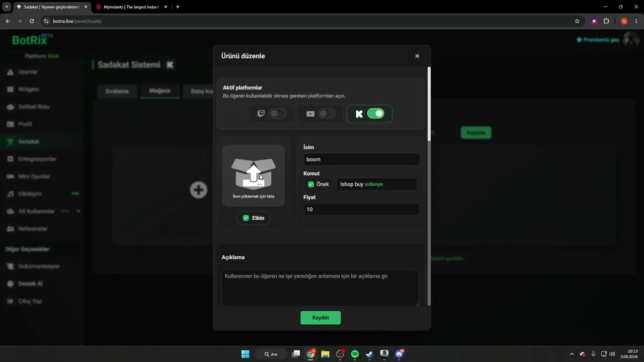Click the user avatar in page header
Image resolution: width=644 pixels, height=362 pixels.
click(x=631, y=39)
